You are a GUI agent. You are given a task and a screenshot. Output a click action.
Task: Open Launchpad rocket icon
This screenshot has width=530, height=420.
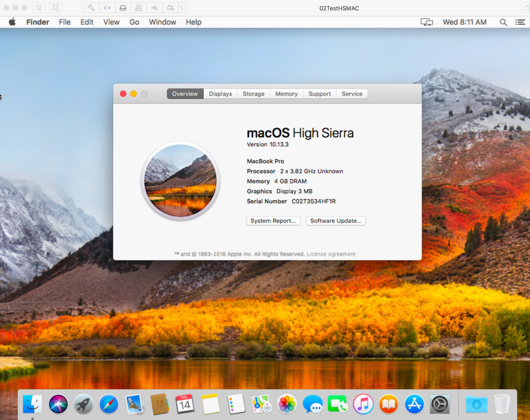pyautogui.click(x=84, y=404)
